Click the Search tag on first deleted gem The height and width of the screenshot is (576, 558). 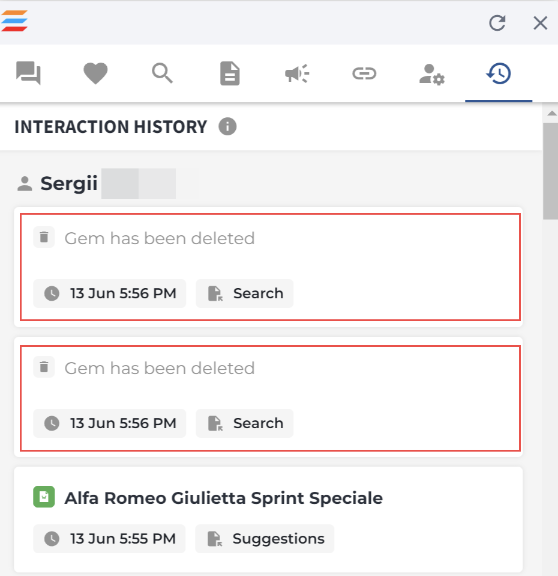coord(244,293)
